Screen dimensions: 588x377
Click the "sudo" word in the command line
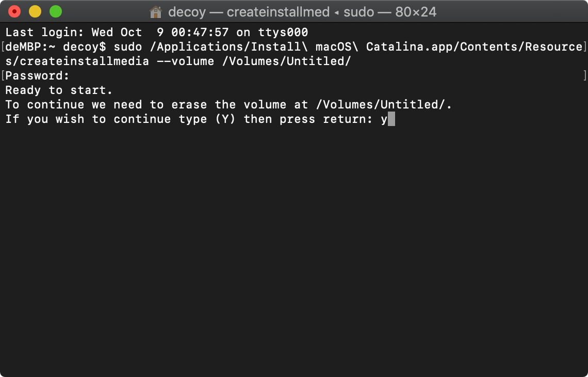coord(128,47)
